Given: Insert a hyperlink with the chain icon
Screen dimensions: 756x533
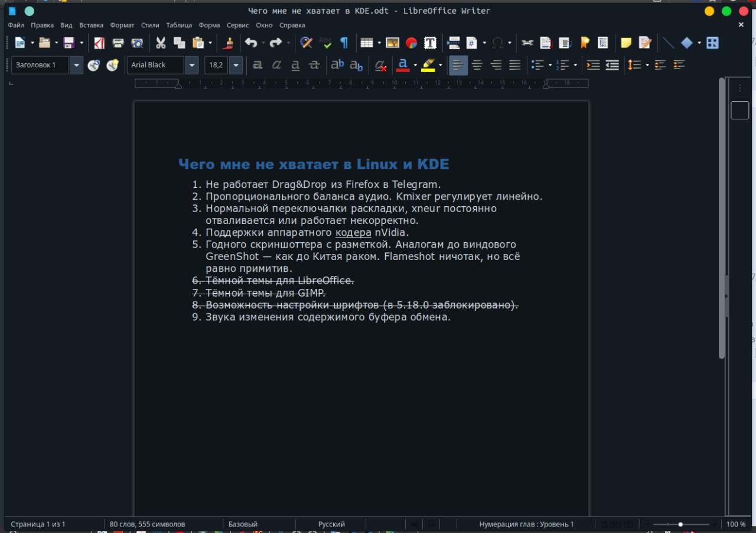Looking at the screenshot, I should pos(527,43).
